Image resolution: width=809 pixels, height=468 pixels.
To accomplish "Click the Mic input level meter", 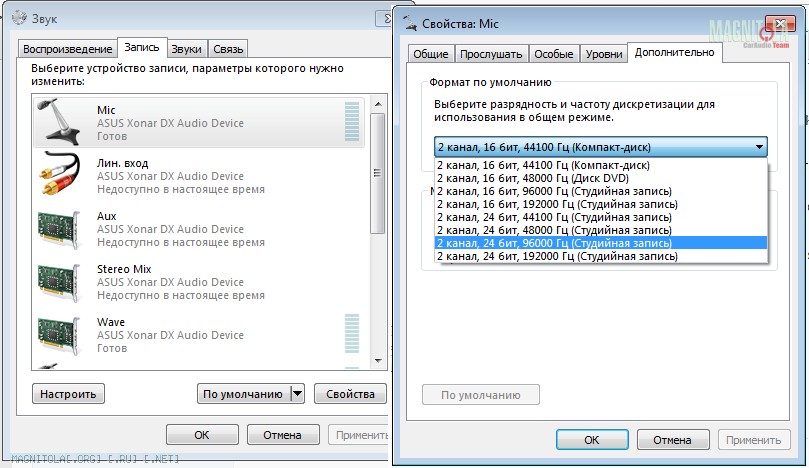I will click(x=352, y=122).
